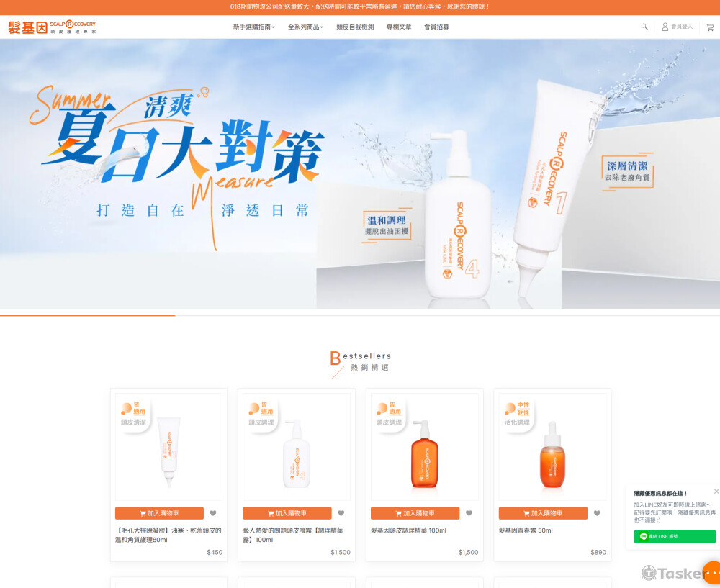
Task: Favorite the 髮基因青春露 50ml heart
Action: coord(596,513)
